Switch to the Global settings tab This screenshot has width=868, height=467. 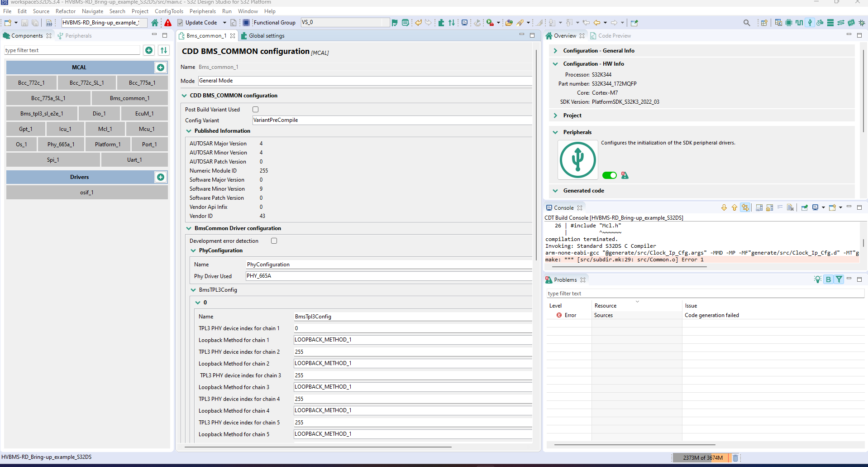tap(266, 36)
